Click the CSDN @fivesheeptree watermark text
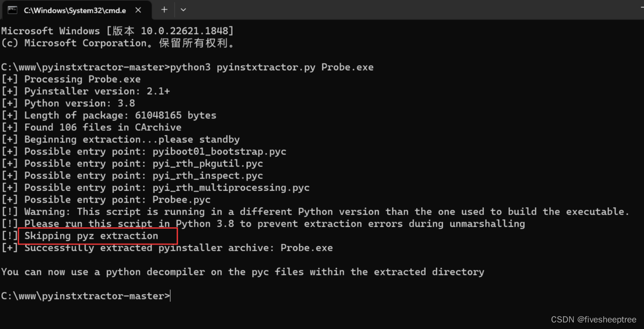Viewport: 644px width, 329px height. [x=593, y=319]
